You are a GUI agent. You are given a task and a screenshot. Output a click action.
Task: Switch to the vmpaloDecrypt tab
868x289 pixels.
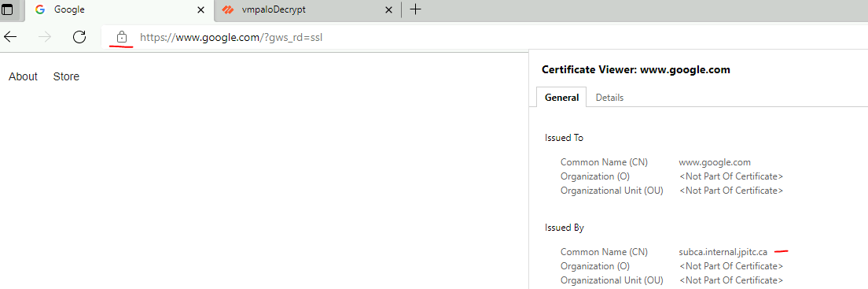coord(308,10)
